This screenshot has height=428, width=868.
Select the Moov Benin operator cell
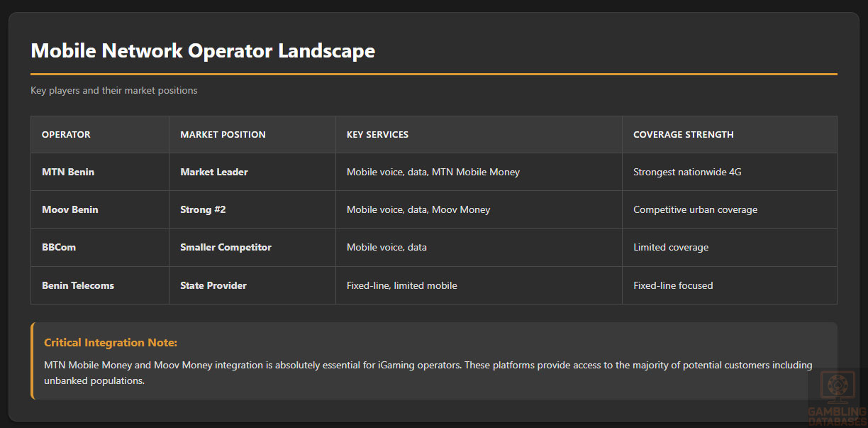click(x=70, y=209)
